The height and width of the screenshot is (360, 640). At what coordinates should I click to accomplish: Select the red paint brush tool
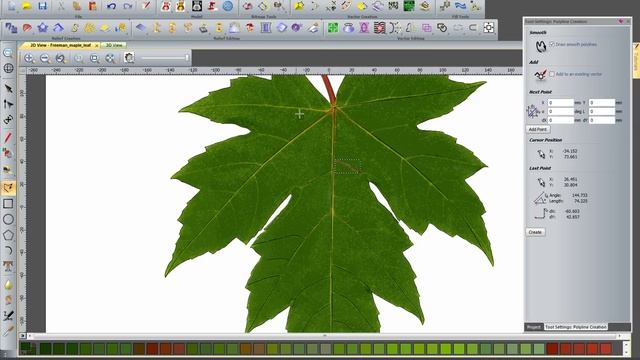coord(8,138)
